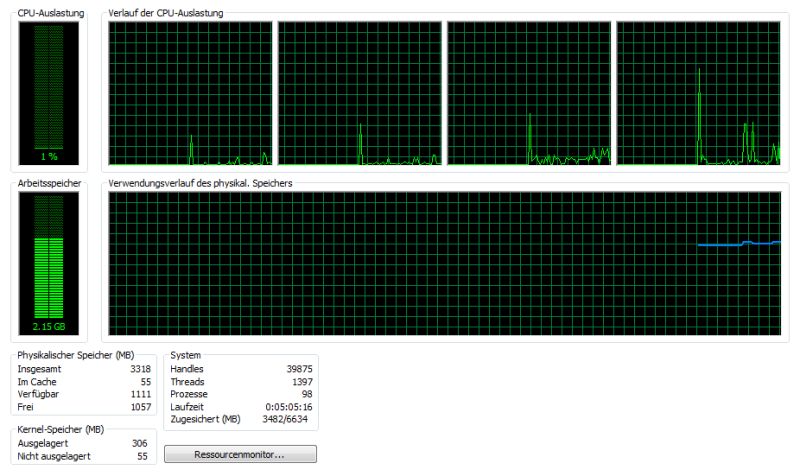Select the Threads value 1397
The width and height of the screenshot is (800, 476).
[x=302, y=382]
